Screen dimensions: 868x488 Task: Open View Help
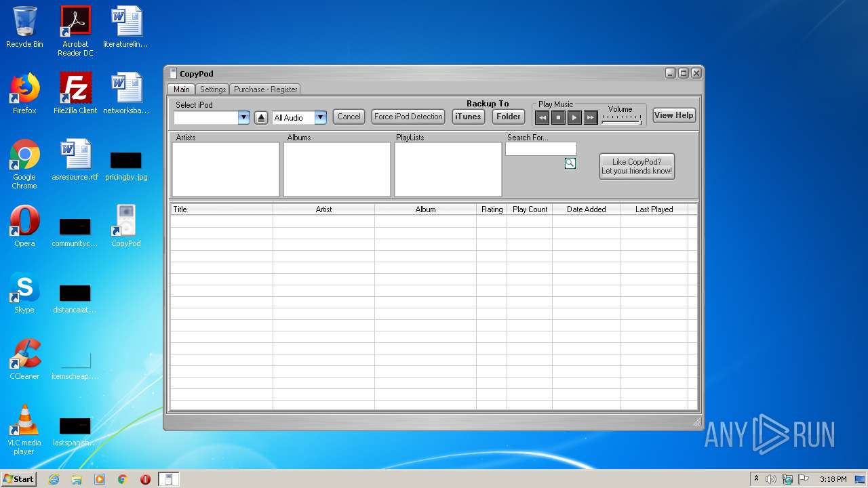tap(674, 115)
